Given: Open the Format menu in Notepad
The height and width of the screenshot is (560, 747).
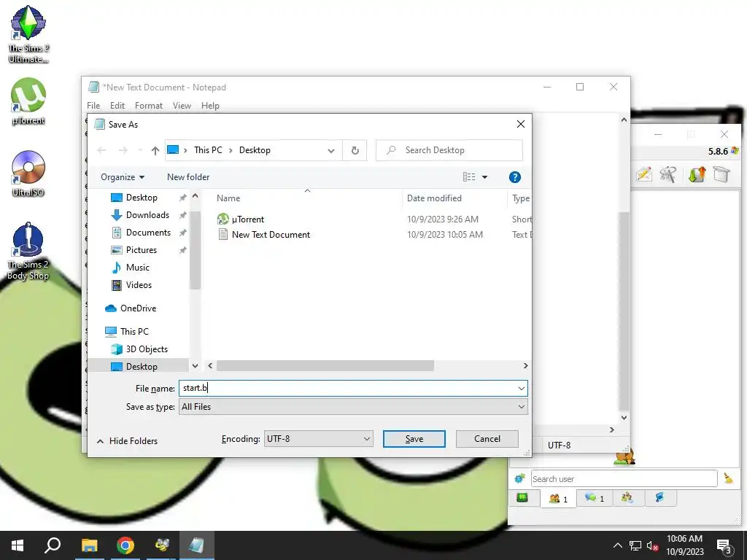Looking at the screenshot, I should pos(149,106).
